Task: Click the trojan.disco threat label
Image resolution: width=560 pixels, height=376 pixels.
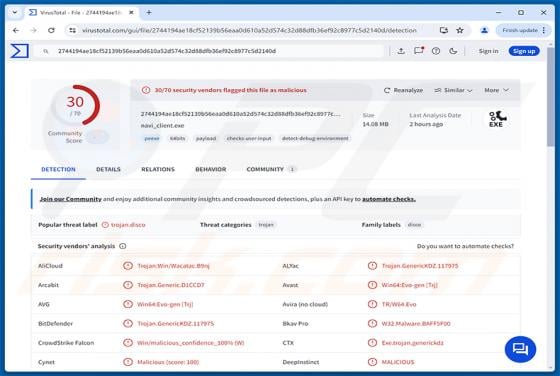Action: pyautogui.click(x=128, y=225)
